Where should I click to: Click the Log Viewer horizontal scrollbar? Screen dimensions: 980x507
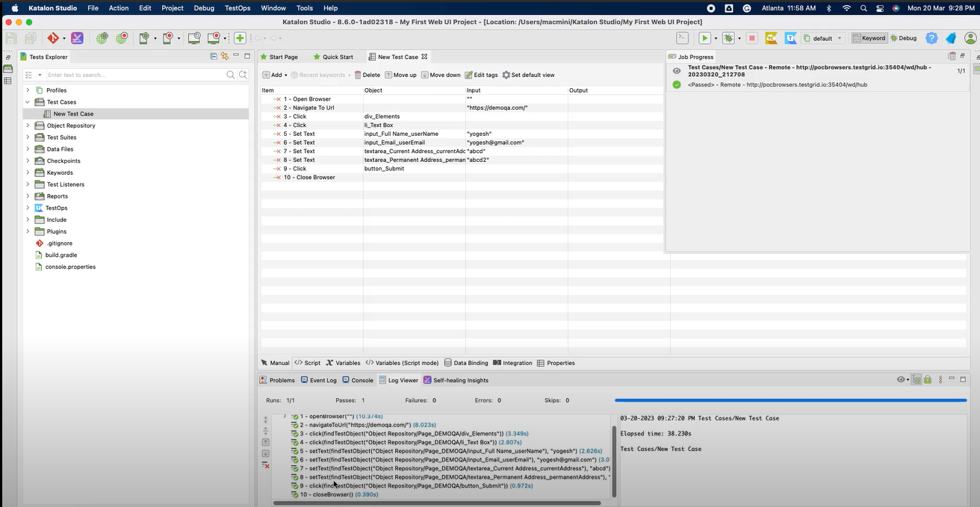[x=437, y=503]
